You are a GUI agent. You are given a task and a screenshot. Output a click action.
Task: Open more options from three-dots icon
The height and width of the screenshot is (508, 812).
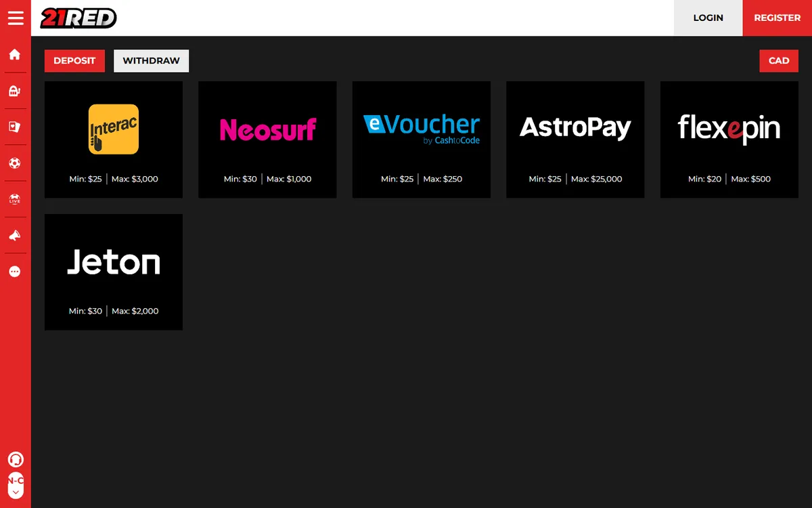pos(15,272)
